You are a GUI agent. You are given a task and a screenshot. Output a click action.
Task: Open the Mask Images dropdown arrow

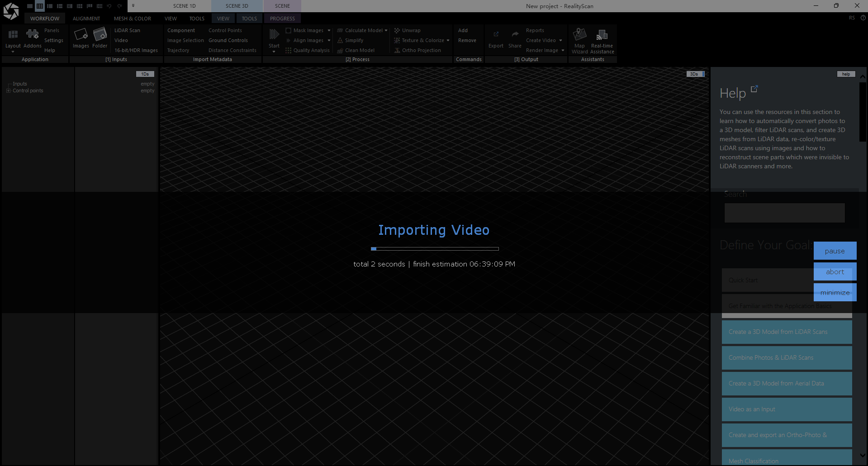[x=329, y=30]
